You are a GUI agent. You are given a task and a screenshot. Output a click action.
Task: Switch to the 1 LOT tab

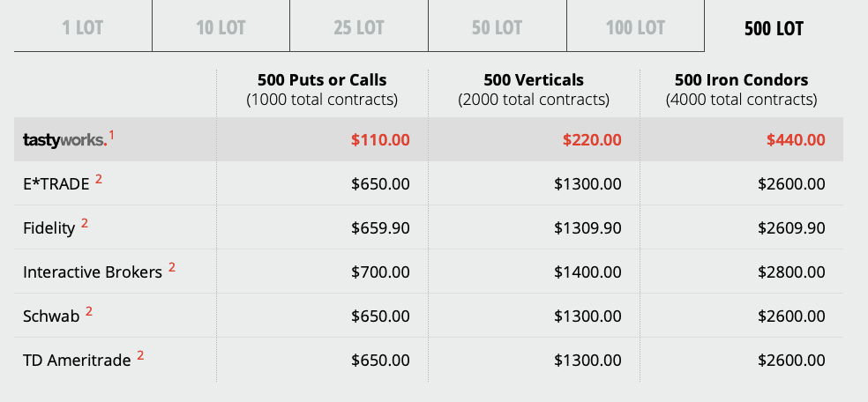[83, 26]
